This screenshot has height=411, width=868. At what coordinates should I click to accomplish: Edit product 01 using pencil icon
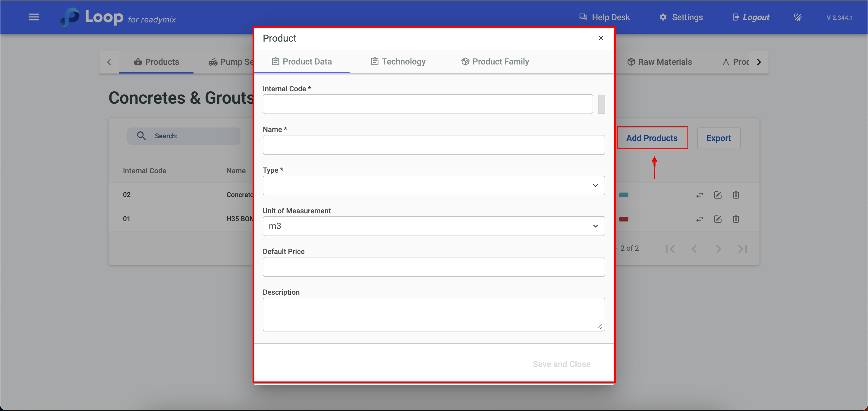pyautogui.click(x=717, y=219)
